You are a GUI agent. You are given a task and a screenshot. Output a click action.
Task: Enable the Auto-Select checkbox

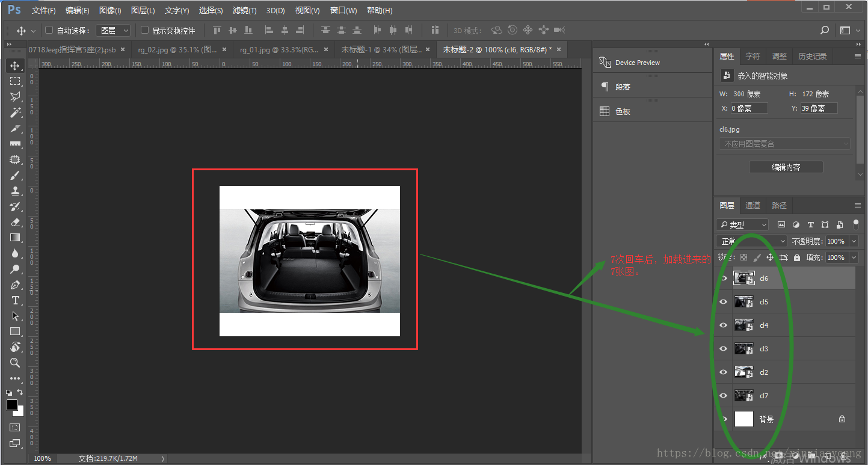49,30
